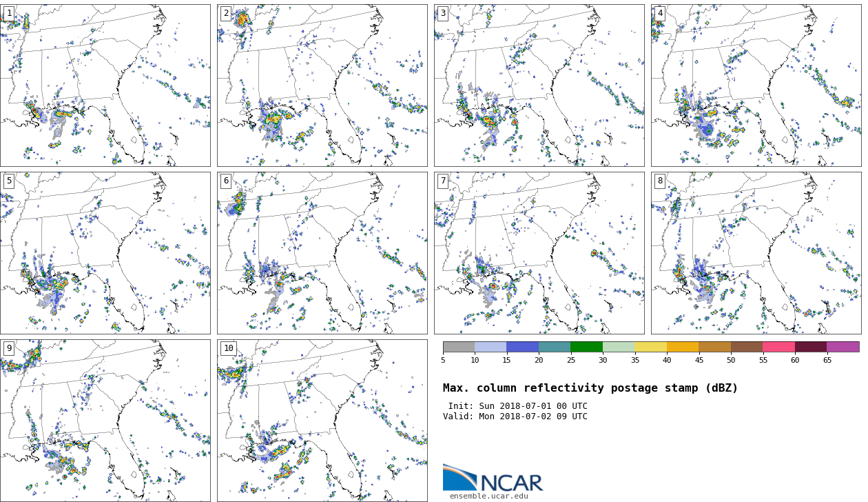Click the purple 65+ dBZ swatch
The width and height of the screenshot is (868, 502).
(x=843, y=347)
